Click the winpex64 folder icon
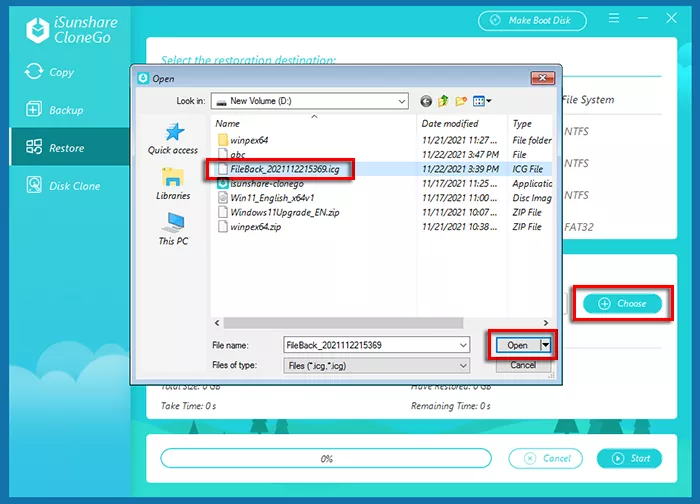This screenshot has height=504, width=700. pos(222,140)
